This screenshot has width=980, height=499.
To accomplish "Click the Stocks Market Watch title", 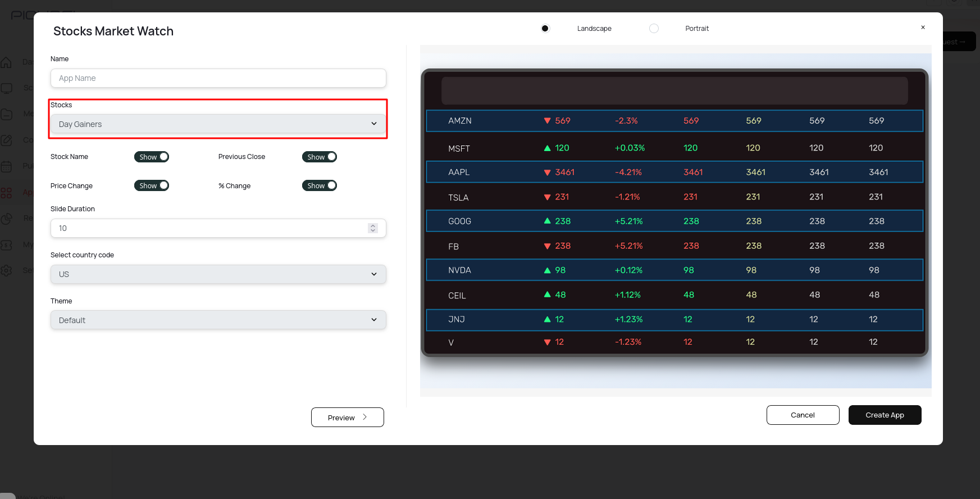I will [113, 31].
